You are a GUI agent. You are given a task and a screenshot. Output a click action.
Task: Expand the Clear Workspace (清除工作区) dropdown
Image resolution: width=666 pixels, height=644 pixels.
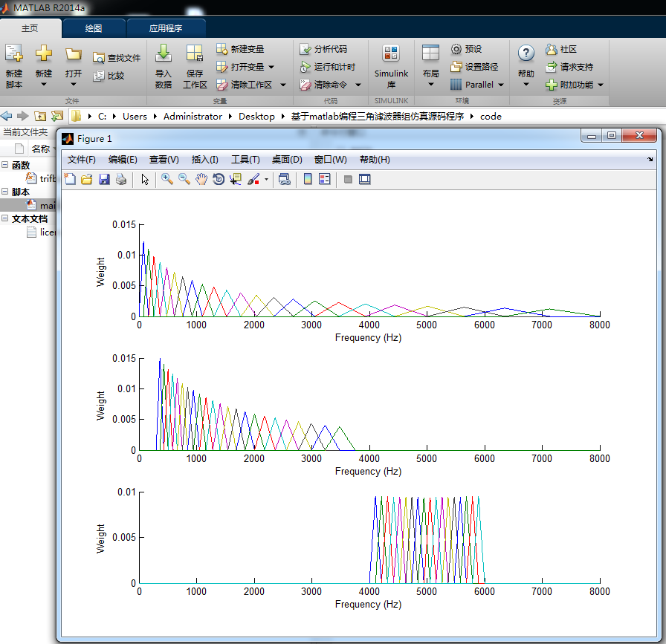coord(283,85)
